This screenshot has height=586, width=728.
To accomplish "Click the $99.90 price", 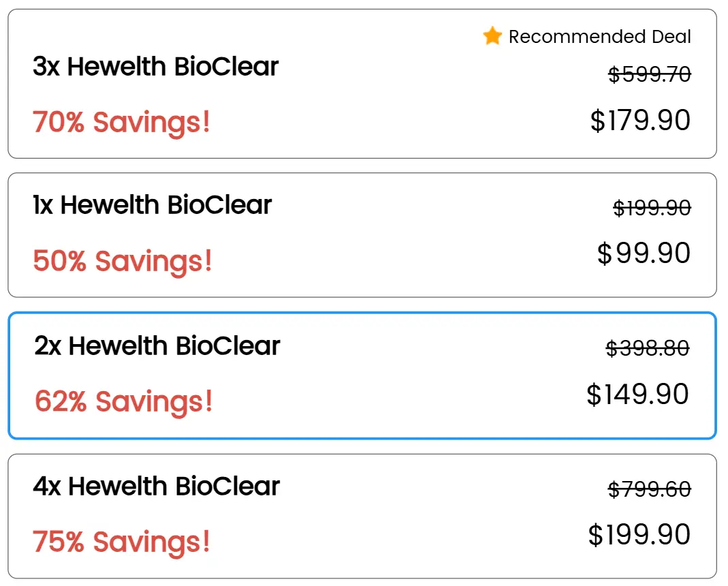I will pos(644,253).
